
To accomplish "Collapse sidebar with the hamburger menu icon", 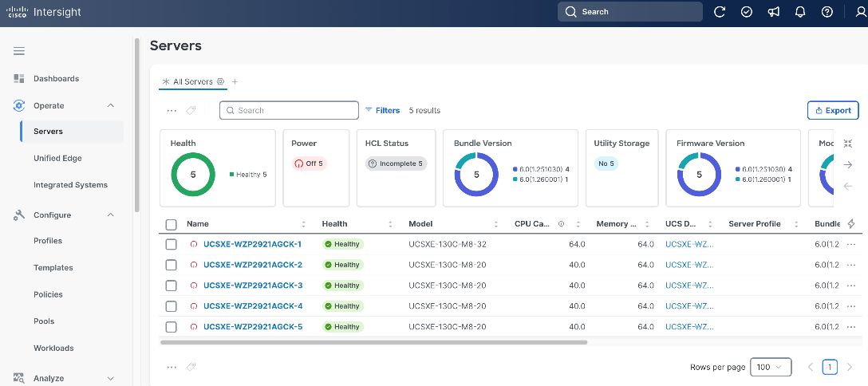I will (x=19, y=51).
